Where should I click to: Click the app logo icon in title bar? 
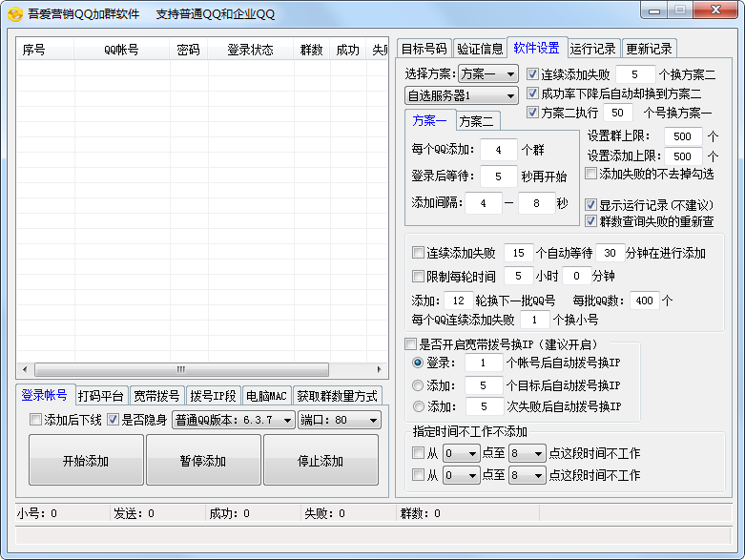point(15,13)
